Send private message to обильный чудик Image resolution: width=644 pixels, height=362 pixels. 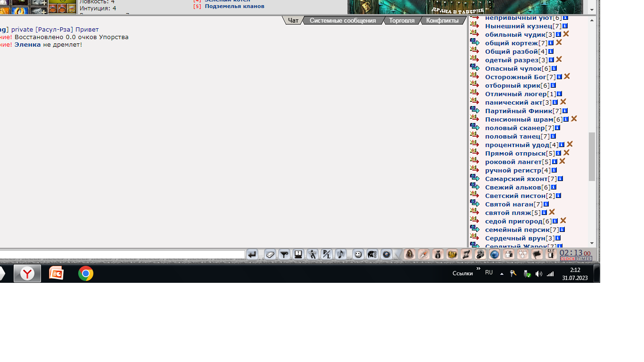[474, 34]
